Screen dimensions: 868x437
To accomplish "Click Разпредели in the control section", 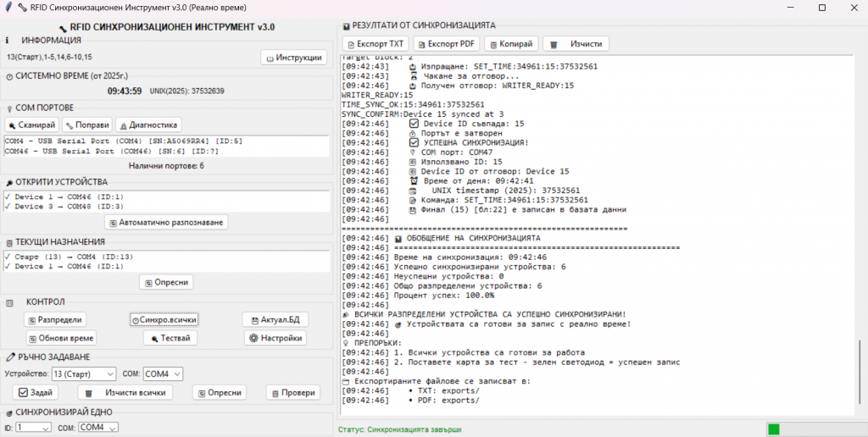I will click(54, 319).
